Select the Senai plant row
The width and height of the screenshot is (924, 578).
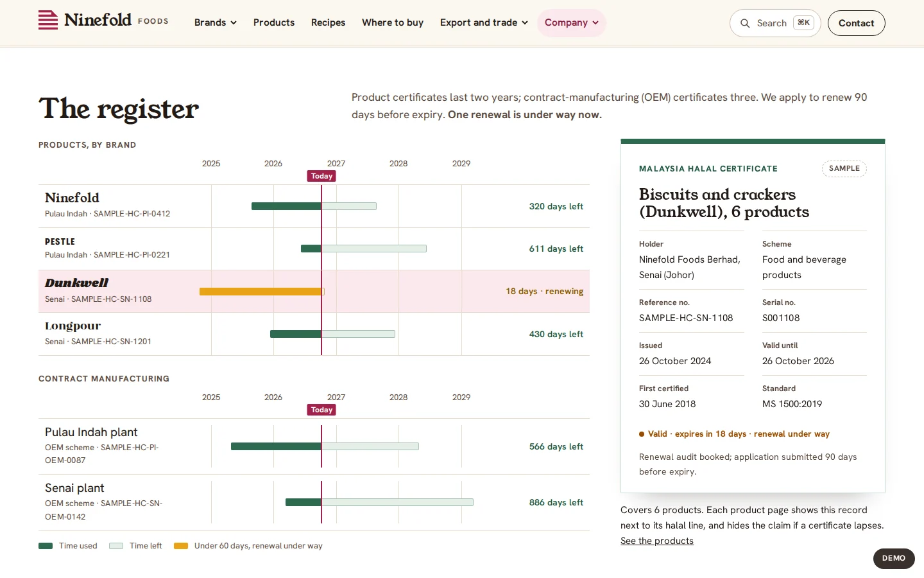pyautogui.click(x=314, y=502)
